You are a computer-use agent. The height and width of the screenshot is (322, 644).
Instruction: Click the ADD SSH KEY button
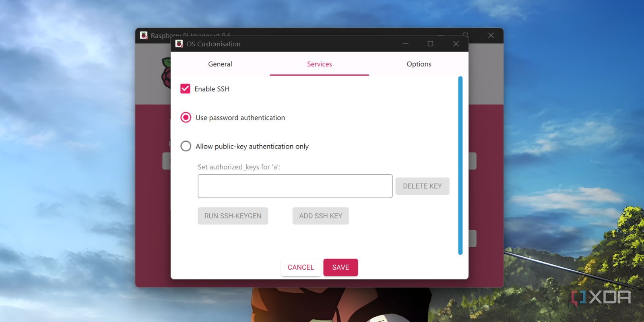click(320, 216)
